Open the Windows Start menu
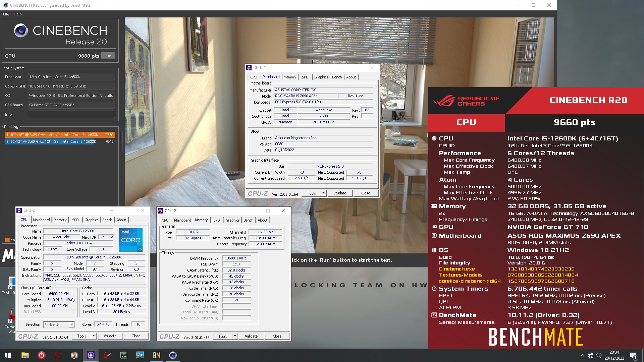644x362 pixels. (x=8, y=355)
